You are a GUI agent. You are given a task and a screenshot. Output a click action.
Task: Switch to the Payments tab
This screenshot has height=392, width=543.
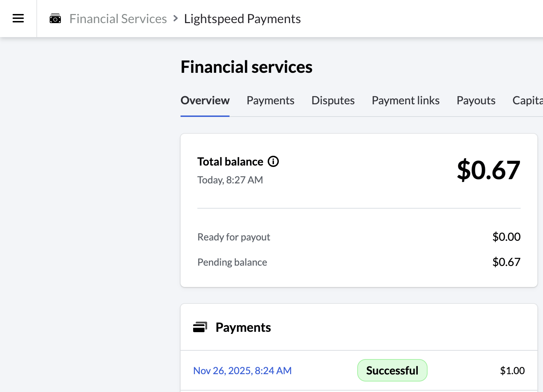[x=270, y=100]
